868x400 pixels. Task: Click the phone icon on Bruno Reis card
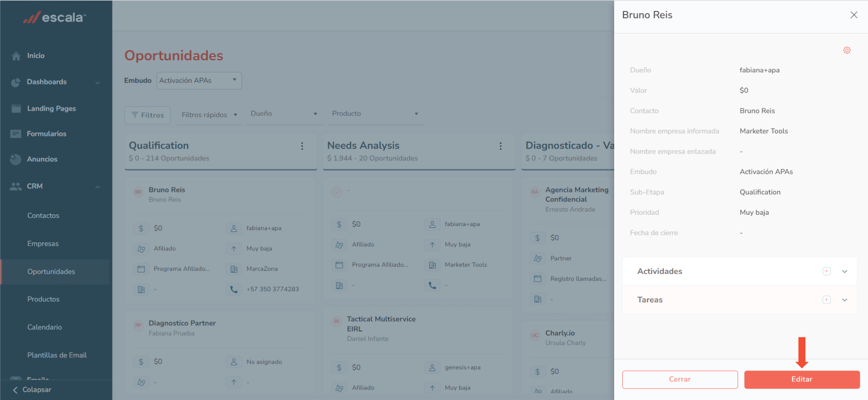point(234,289)
